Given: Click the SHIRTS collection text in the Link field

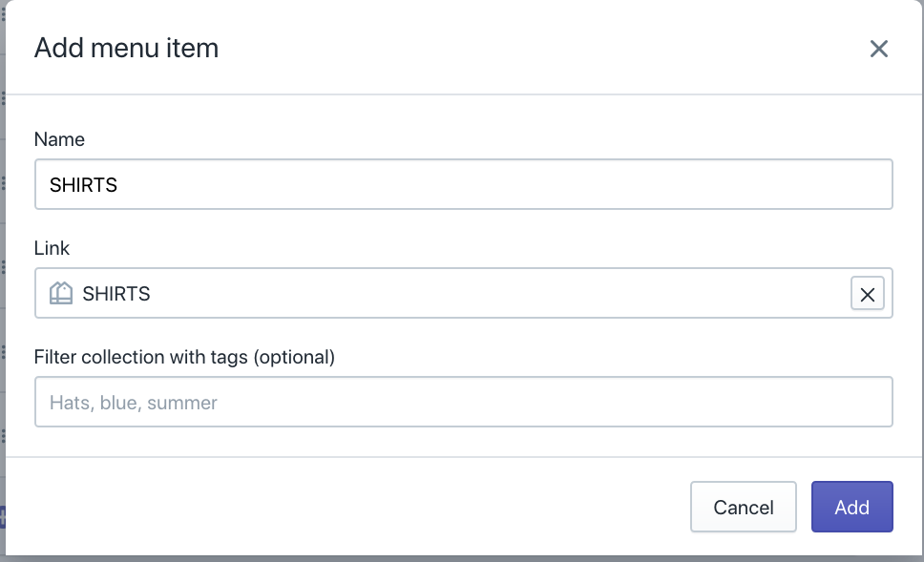Looking at the screenshot, I should coord(116,294).
